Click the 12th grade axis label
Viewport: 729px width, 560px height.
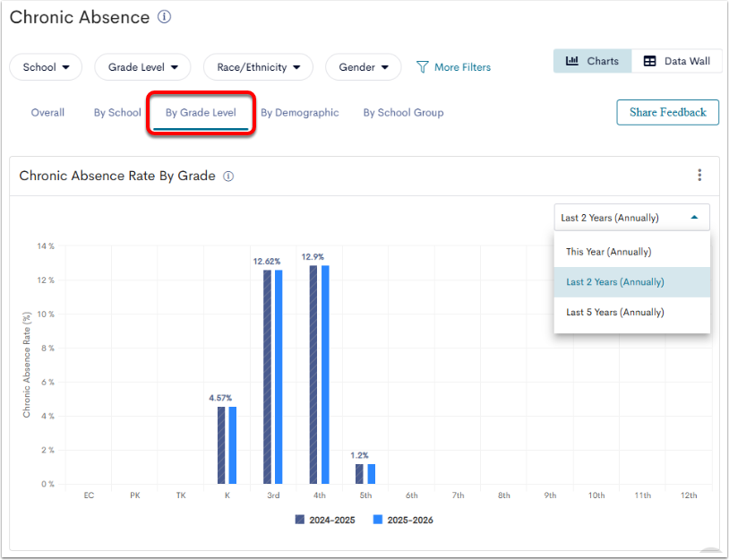[x=689, y=495]
